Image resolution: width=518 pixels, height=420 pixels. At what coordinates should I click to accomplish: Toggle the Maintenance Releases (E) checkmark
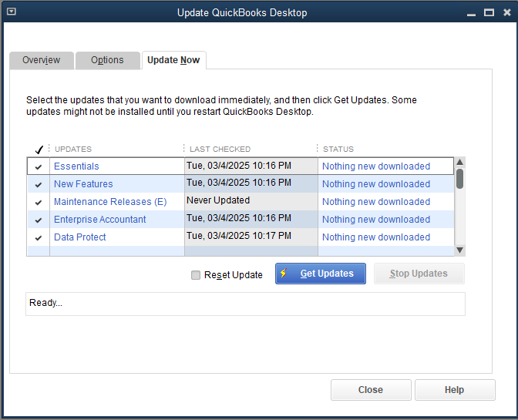tap(39, 202)
